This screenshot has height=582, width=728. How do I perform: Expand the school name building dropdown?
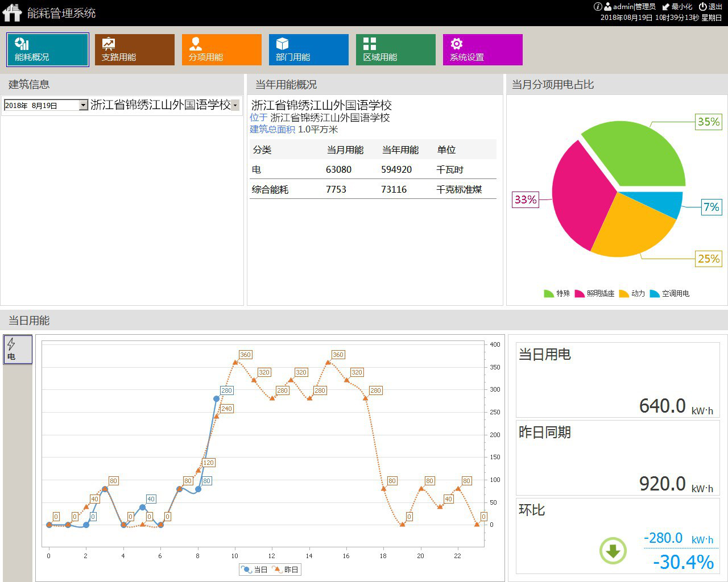click(x=235, y=105)
